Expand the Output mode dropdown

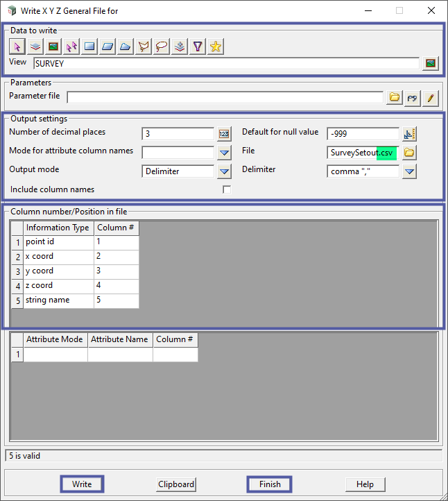tap(224, 171)
